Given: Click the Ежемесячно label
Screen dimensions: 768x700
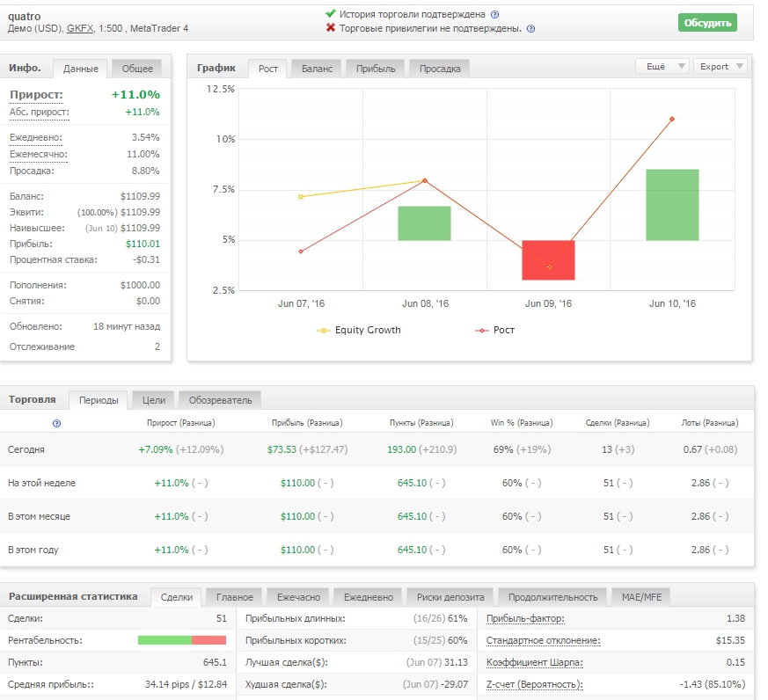Looking at the screenshot, I should click(x=38, y=154).
